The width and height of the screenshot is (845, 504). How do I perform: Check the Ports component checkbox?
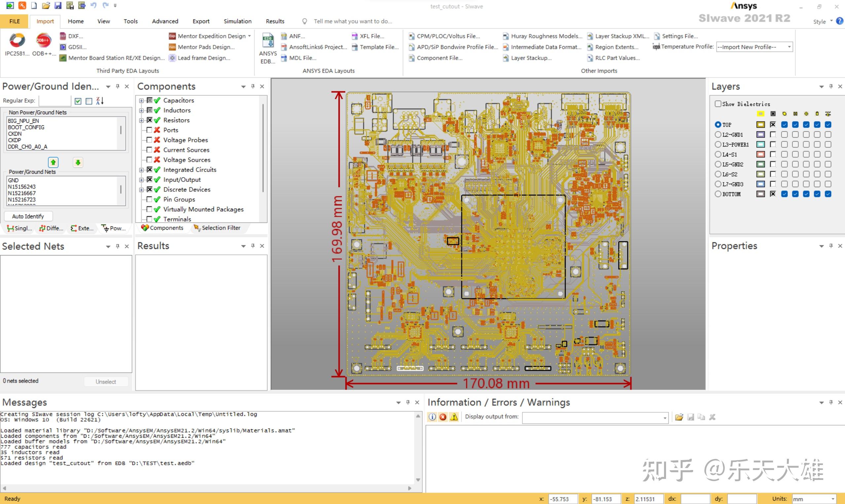pyautogui.click(x=149, y=130)
